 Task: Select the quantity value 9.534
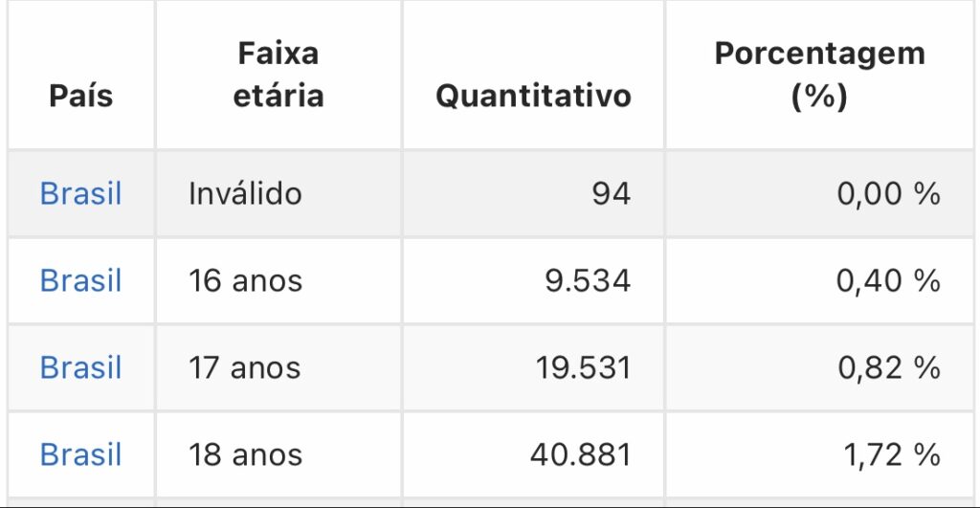click(588, 280)
